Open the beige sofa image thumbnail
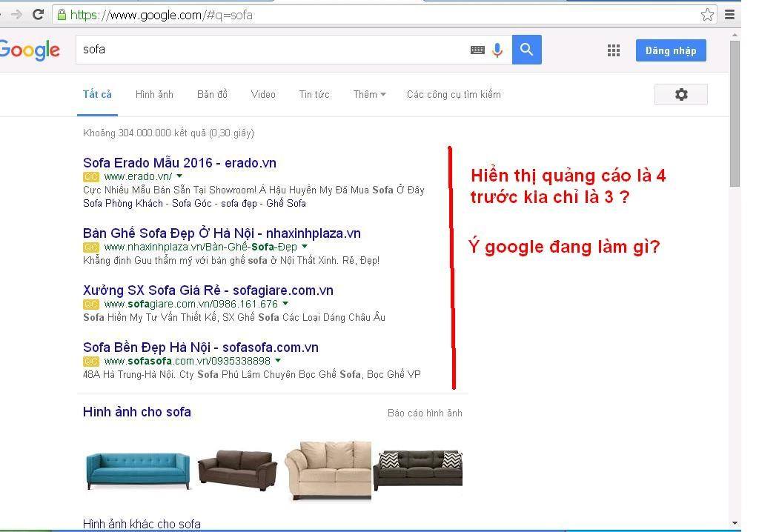This screenshot has width=759, height=532. 328,470
